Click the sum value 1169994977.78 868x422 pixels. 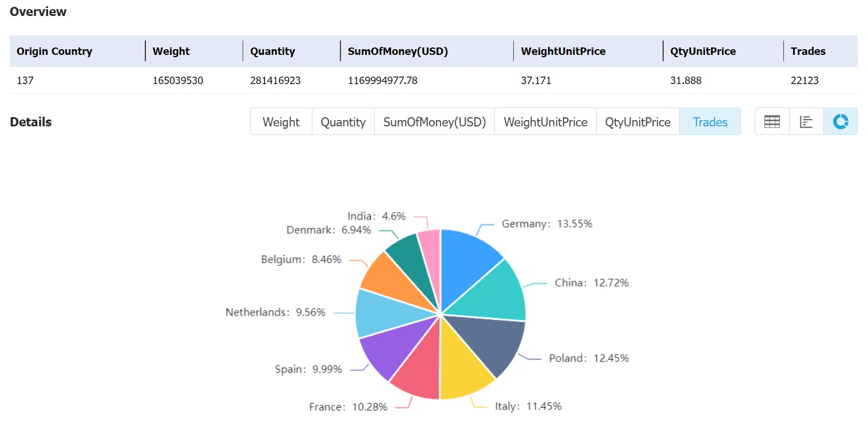[383, 81]
